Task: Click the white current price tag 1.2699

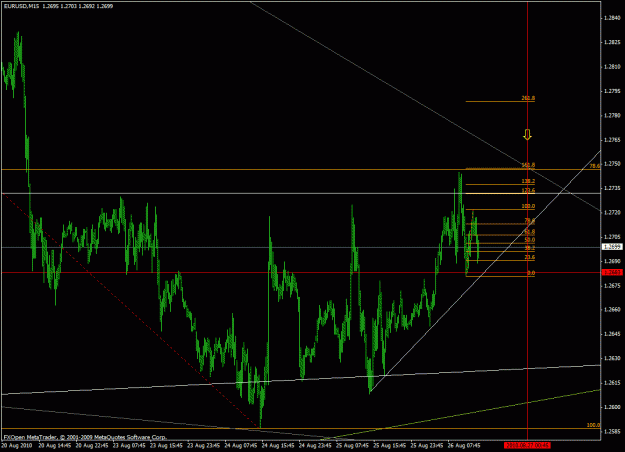Action: click(612, 247)
